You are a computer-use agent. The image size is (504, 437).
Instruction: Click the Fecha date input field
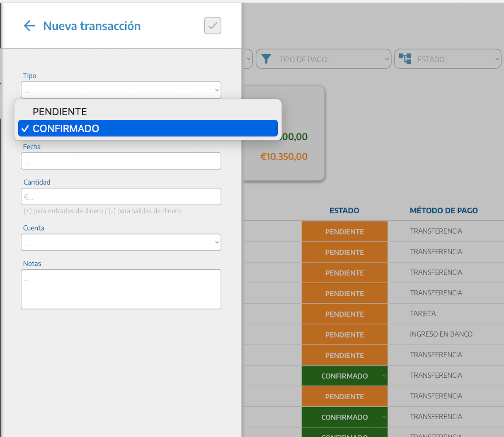click(x=121, y=161)
